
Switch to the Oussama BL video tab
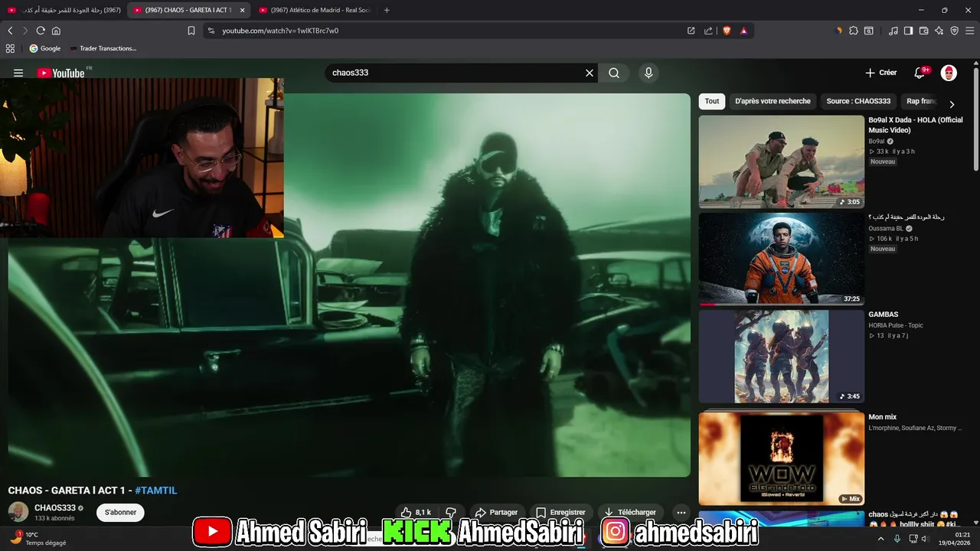64,10
